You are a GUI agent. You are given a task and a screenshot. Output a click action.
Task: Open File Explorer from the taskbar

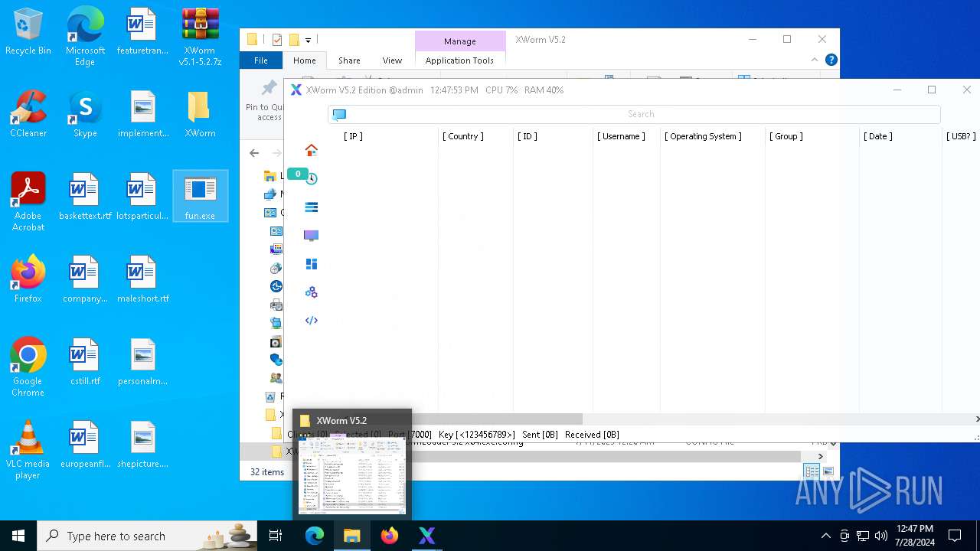pyautogui.click(x=352, y=536)
